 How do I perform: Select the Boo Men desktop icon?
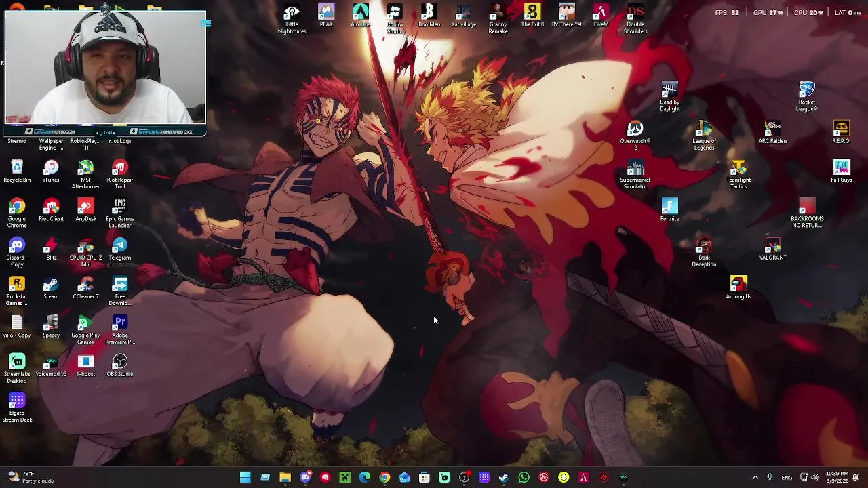coord(429,16)
